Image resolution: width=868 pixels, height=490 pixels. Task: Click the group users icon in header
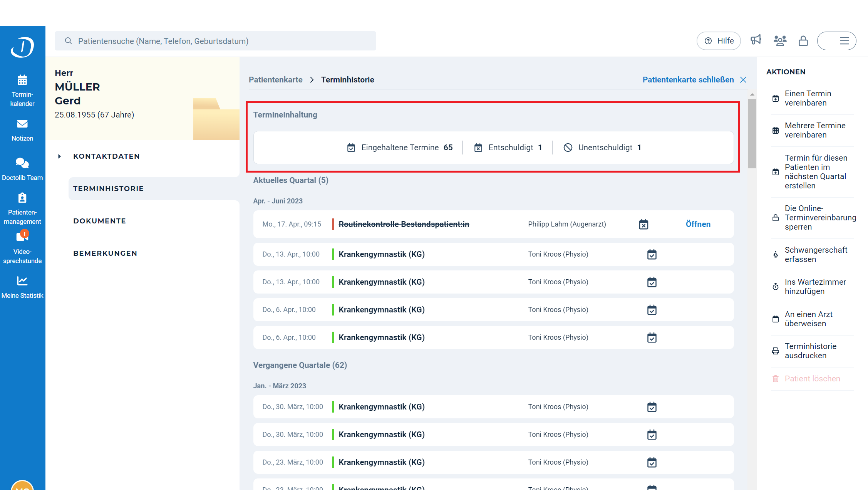click(x=780, y=40)
